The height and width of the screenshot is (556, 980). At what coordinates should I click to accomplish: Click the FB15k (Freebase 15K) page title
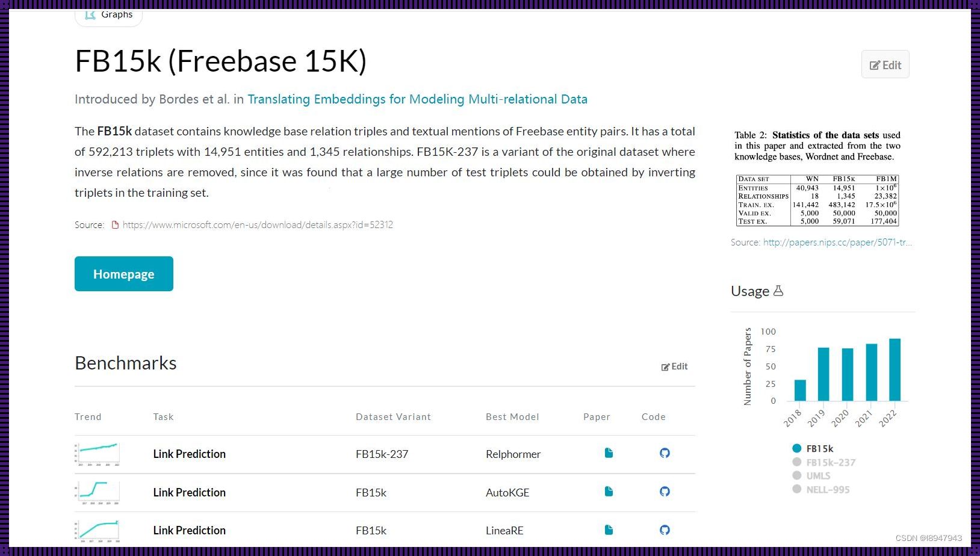(x=221, y=61)
